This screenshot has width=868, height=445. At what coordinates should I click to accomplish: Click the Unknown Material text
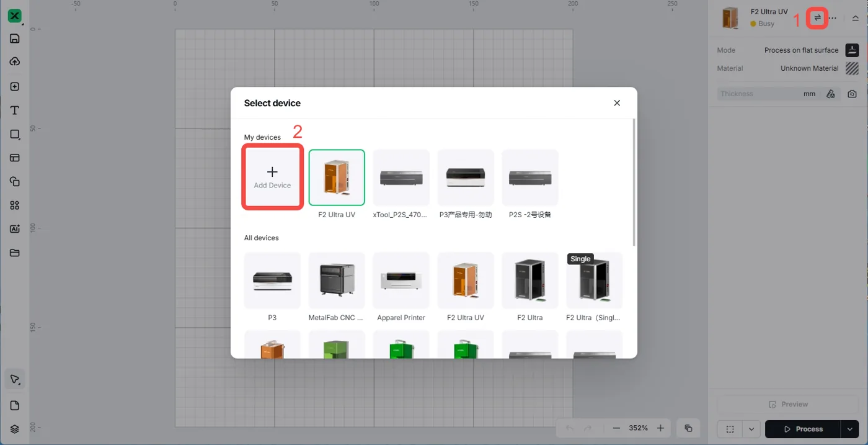point(809,68)
